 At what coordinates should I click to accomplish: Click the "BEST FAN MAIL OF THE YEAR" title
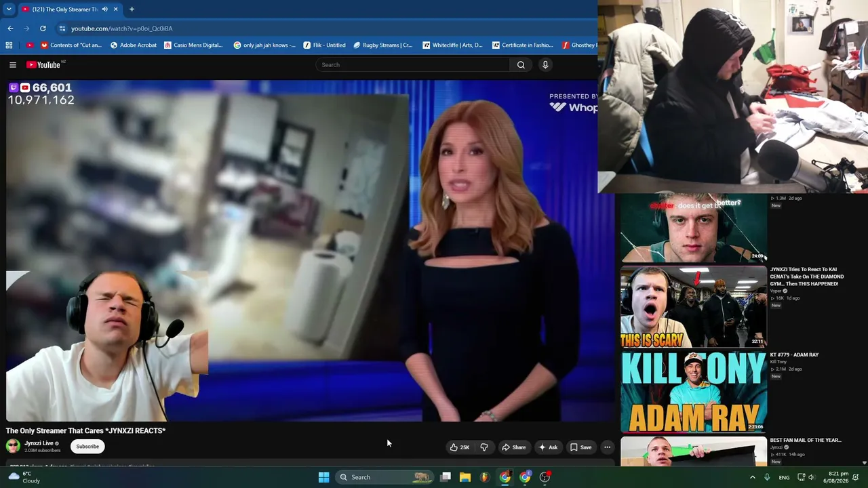tap(806, 441)
